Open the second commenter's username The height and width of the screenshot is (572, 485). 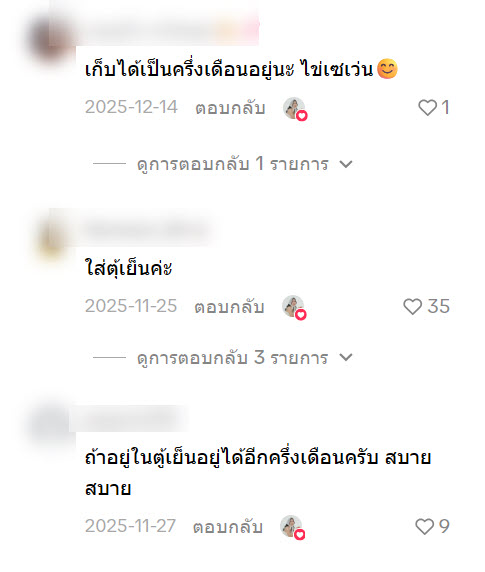coord(148,230)
